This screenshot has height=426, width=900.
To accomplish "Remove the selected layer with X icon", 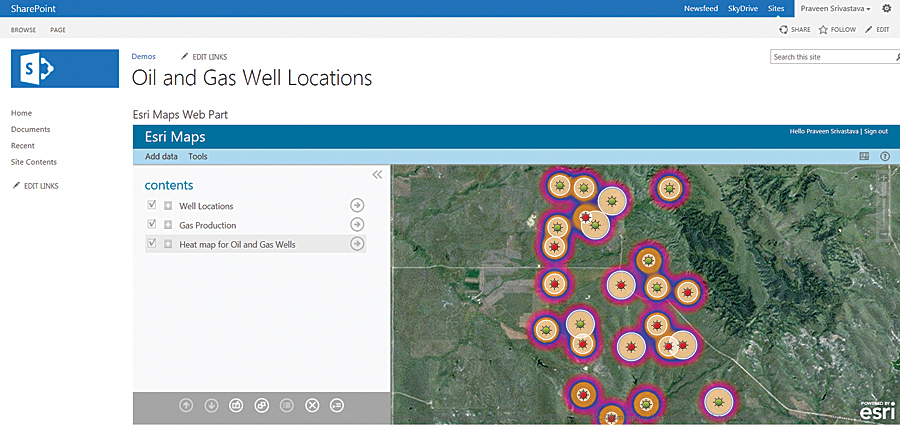I will 312,405.
